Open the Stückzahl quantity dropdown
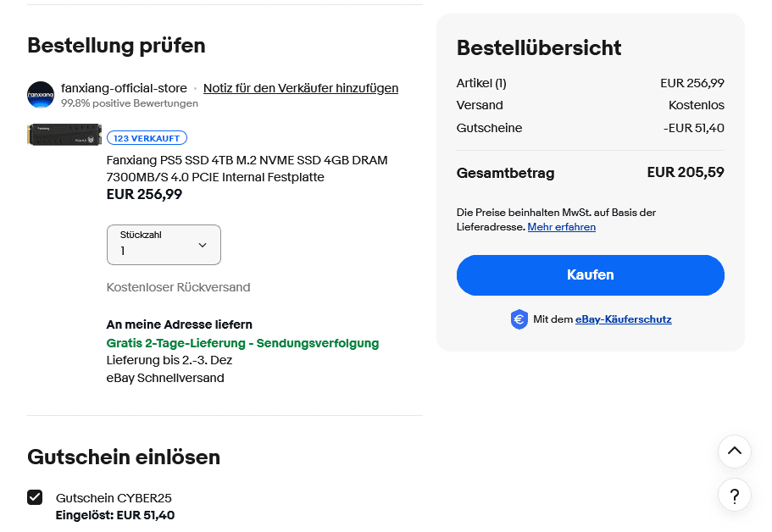Screen dimensions: 772x532 (164, 245)
